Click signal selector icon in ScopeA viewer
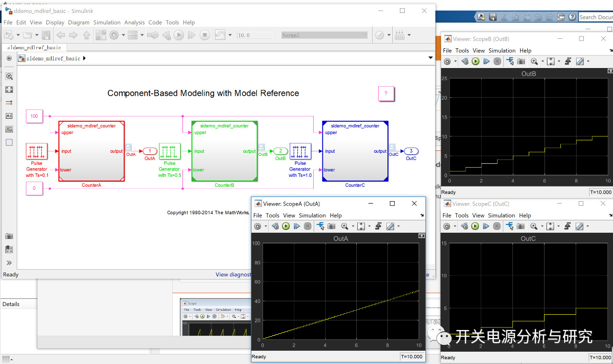Viewport: 613px width, 364px height. click(x=320, y=226)
